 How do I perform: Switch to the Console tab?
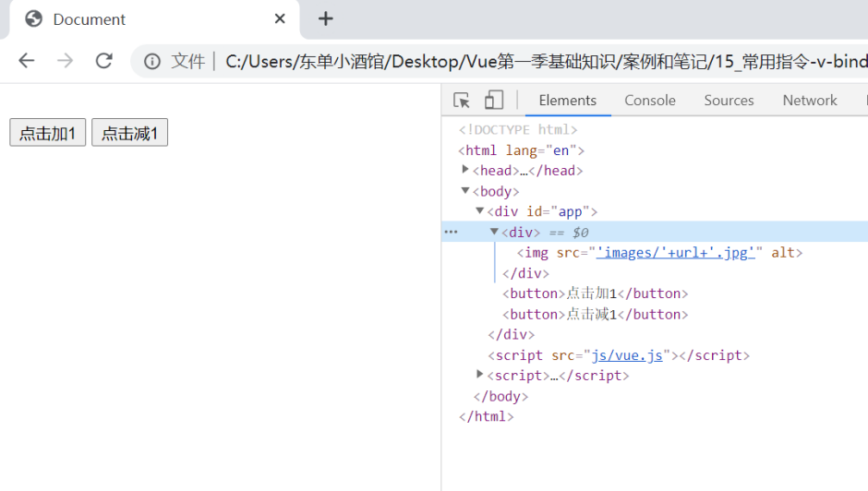point(650,101)
